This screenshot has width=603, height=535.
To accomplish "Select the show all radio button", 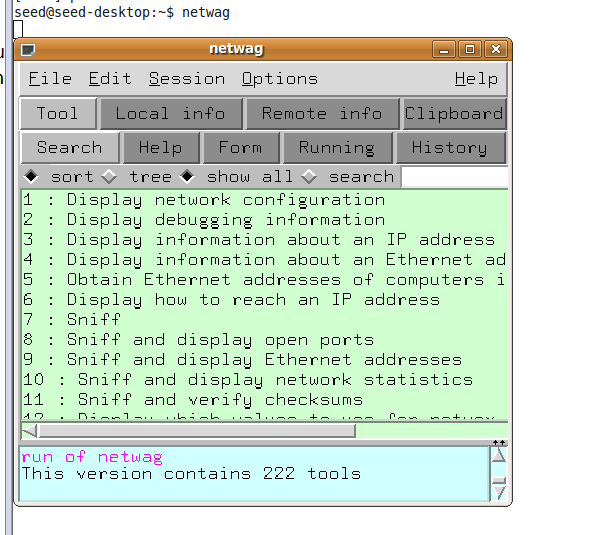I will click(x=187, y=177).
